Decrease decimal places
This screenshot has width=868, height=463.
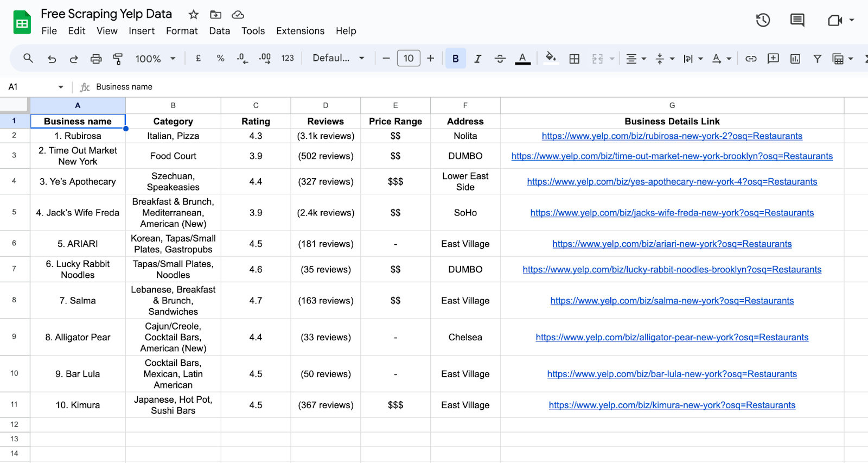(242, 58)
